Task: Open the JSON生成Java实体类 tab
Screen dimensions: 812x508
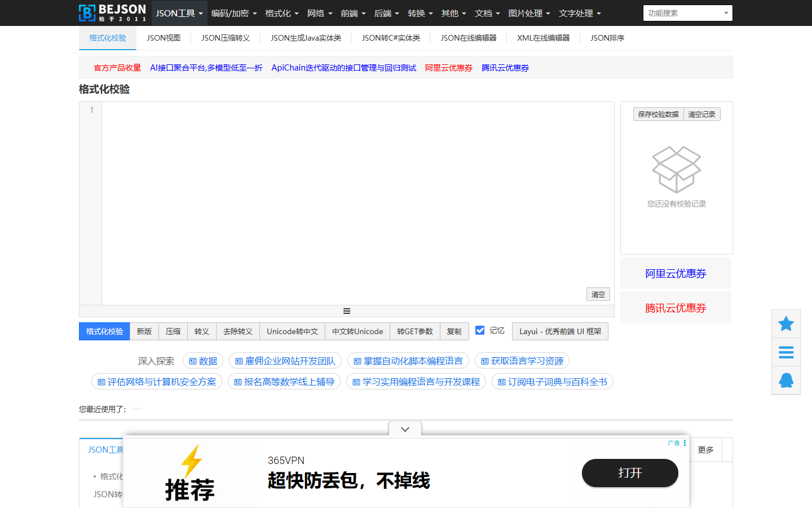Action: pyautogui.click(x=306, y=38)
